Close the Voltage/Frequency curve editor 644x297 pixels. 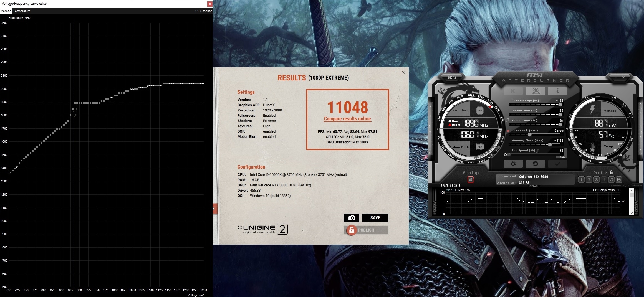click(210, 4)
